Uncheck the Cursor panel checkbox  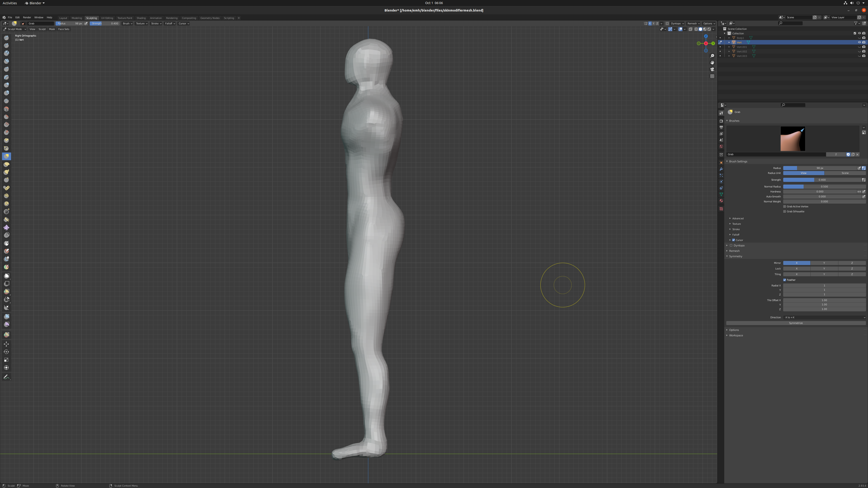[733, 240]
